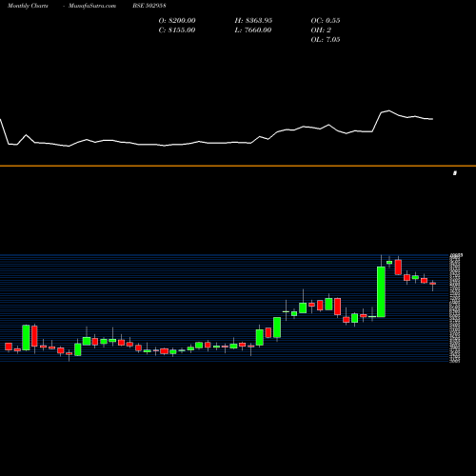
Task: Click the "OC: 0.55" reading
Action: pyautogui.click(x=326, y=21)
